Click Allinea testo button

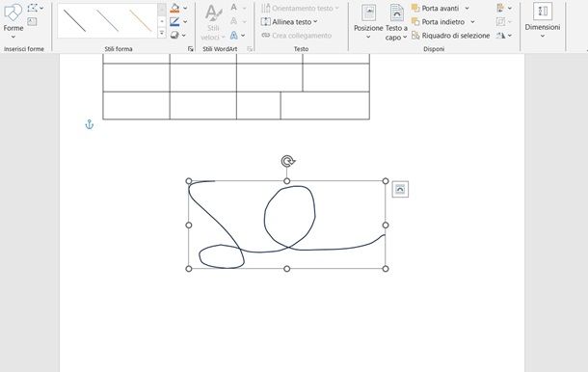289,22
